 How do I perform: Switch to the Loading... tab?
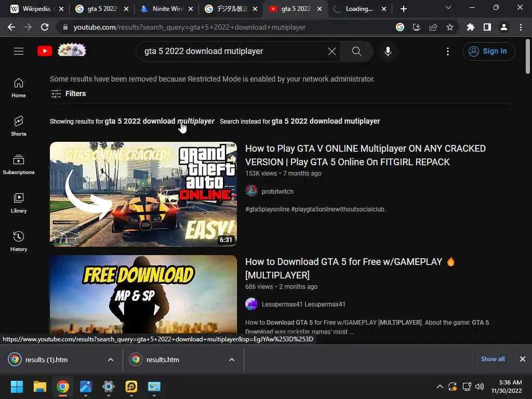[x=354, y=9]
